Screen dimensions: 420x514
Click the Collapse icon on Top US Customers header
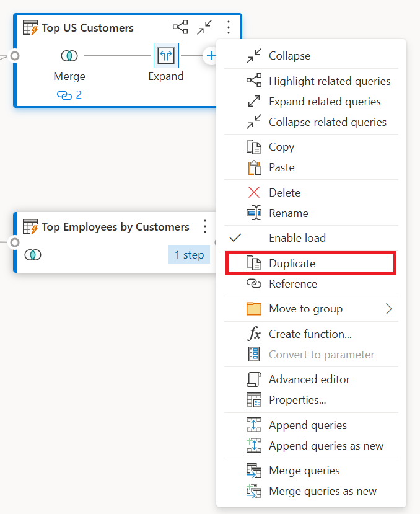pyautogui.click(x=204, y=27)
